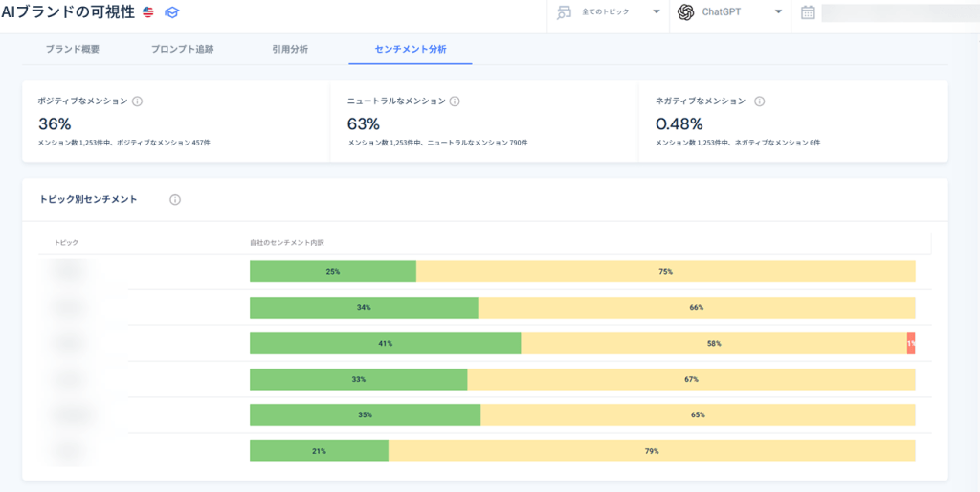Click the ChatGPT logo icon
The width and height of the screenshot is (980, 492).
(686, 12)
